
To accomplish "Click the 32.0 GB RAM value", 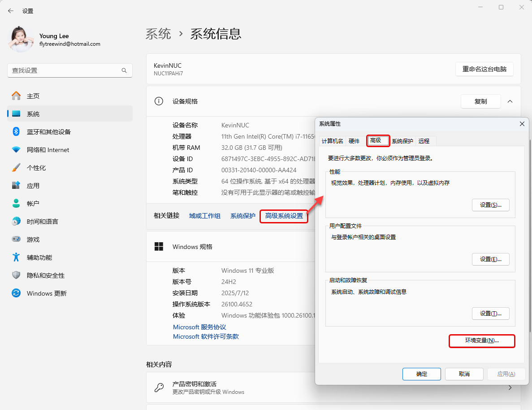I will point(252,148).
